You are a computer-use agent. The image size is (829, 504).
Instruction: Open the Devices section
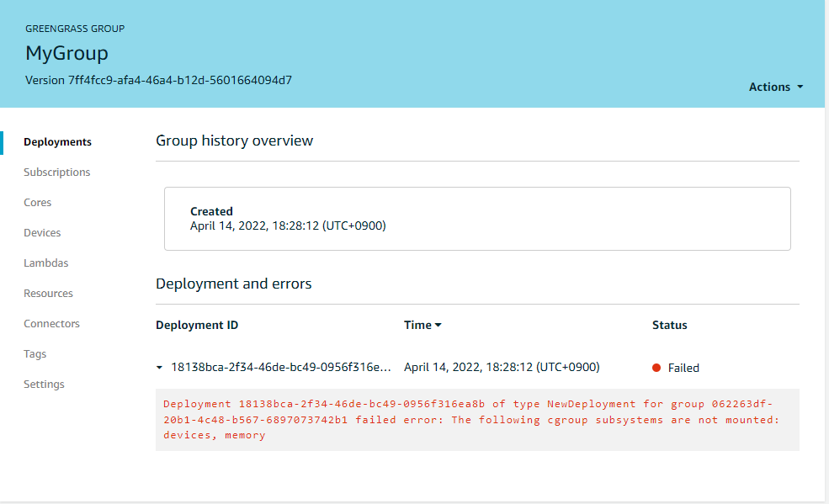point(42,232)
